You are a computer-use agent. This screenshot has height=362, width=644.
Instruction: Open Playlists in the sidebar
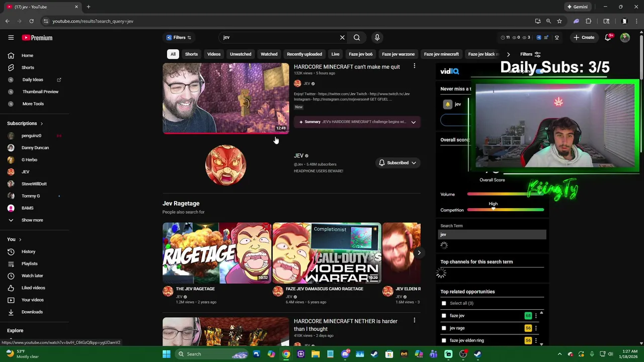pyautogui.click(x=29, y=263)
